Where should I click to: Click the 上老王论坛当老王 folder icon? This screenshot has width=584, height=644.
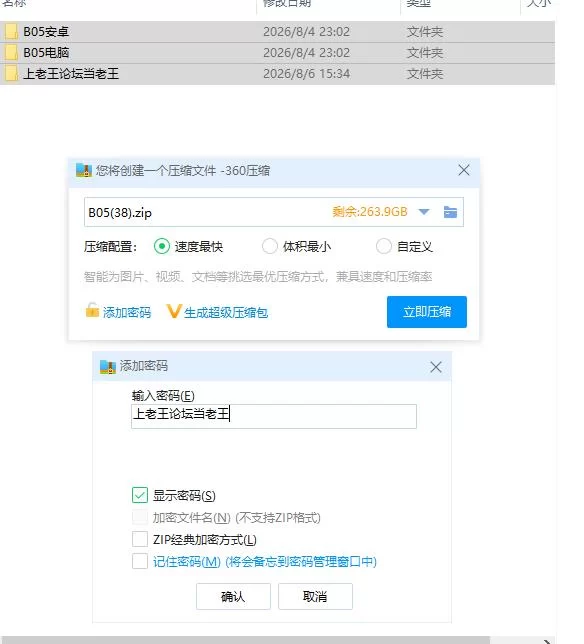tap(11, 74)
